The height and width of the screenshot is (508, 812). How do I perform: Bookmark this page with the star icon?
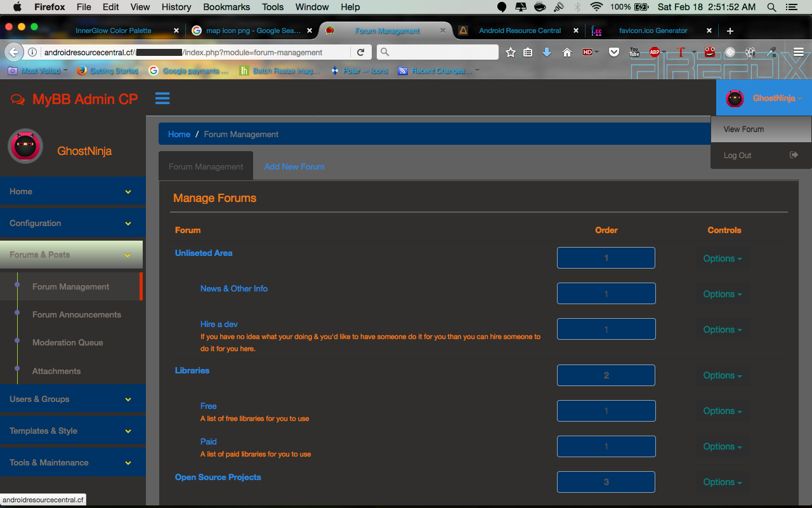coord(510,53)
